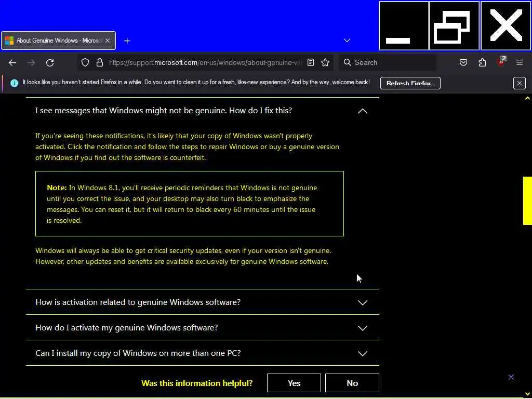Answer No to helpful question
This screenshot has width=532, height=399.
352,383
